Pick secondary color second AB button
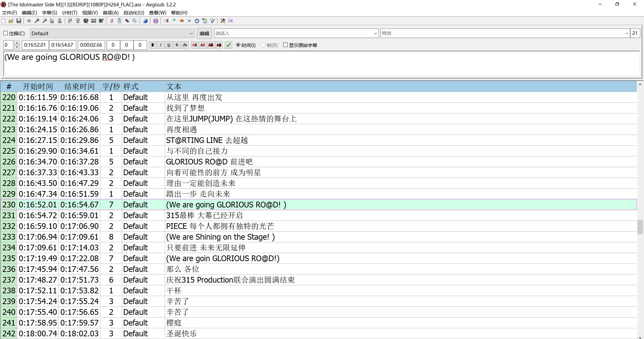Screen dimensions: 644x339 click(203, 45)
